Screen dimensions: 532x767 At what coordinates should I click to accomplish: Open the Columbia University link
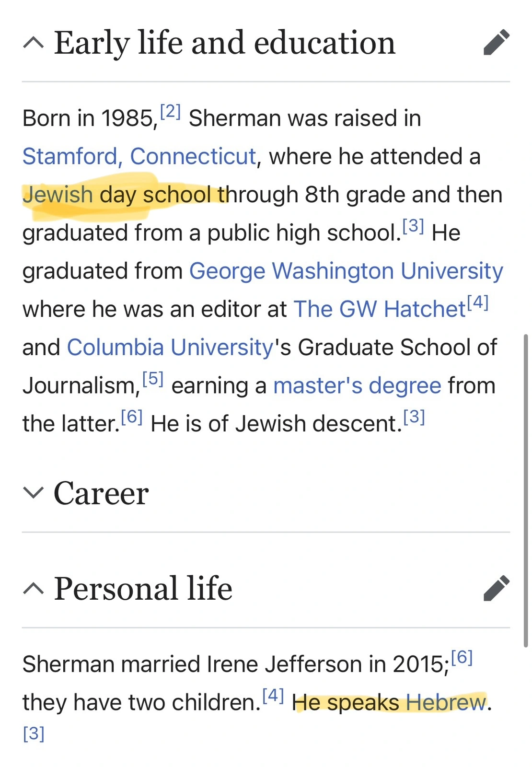[x=170, y=347]
